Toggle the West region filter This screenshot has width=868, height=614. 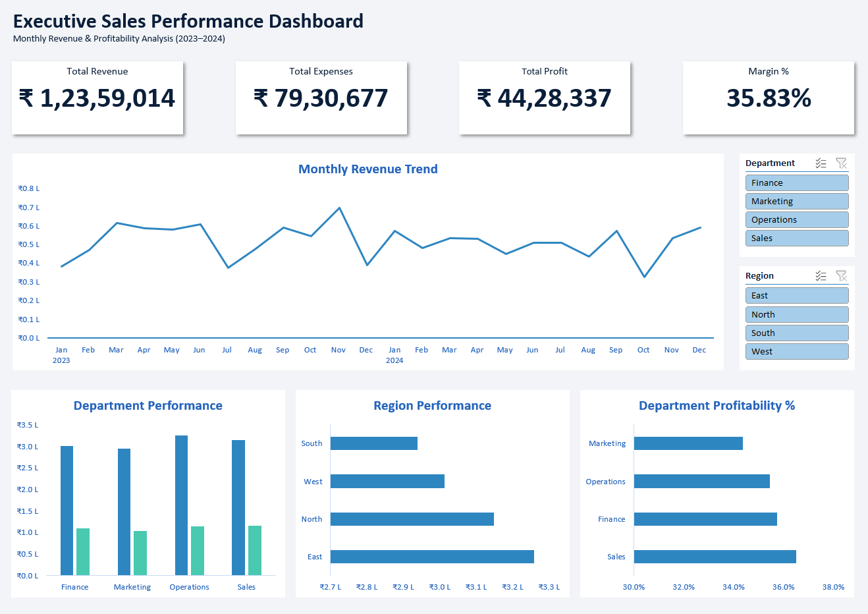tap(797, 351)
